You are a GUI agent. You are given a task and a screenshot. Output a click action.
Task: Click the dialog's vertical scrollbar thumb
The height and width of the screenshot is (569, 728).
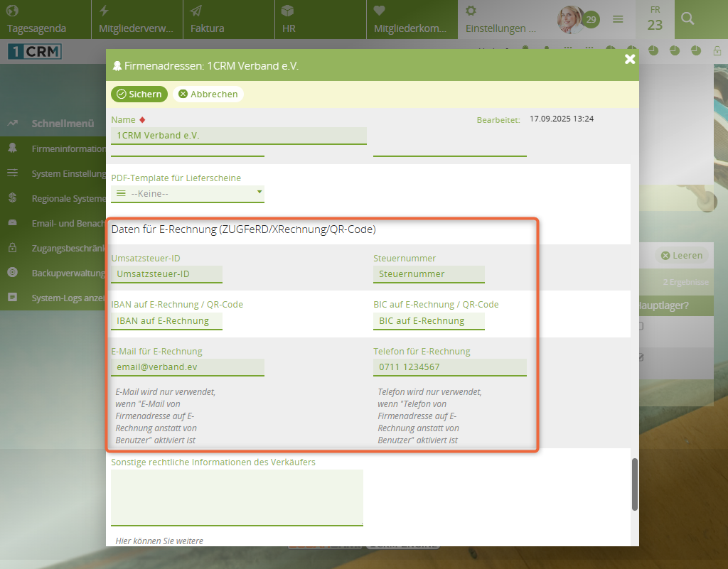pyautogui.click(x=634, y=483)
